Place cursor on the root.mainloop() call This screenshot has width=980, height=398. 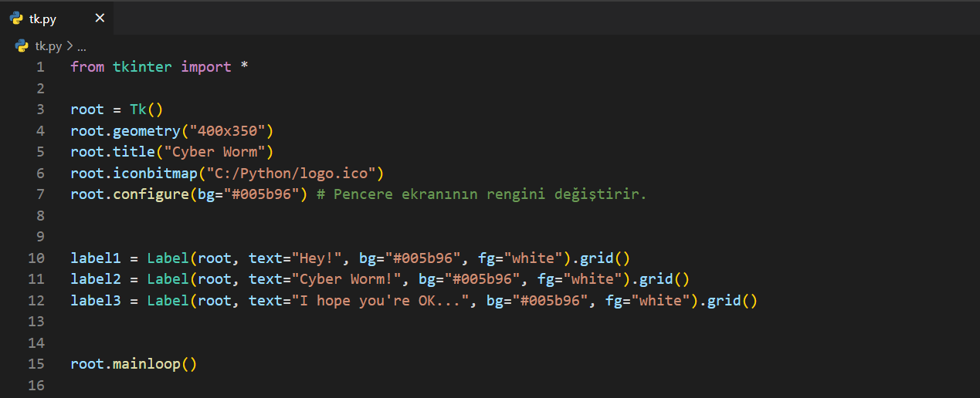134,363
